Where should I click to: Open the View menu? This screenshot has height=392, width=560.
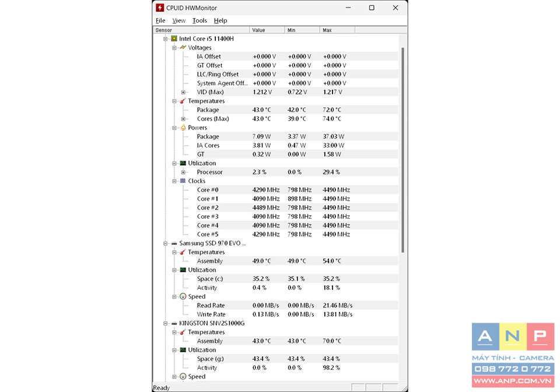[178, 20]
